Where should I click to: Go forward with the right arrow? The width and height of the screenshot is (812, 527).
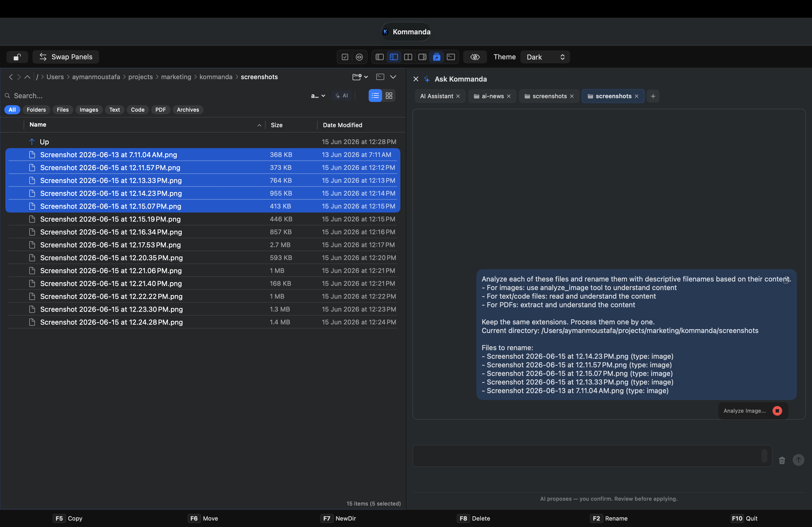click(x=19, y=77)
